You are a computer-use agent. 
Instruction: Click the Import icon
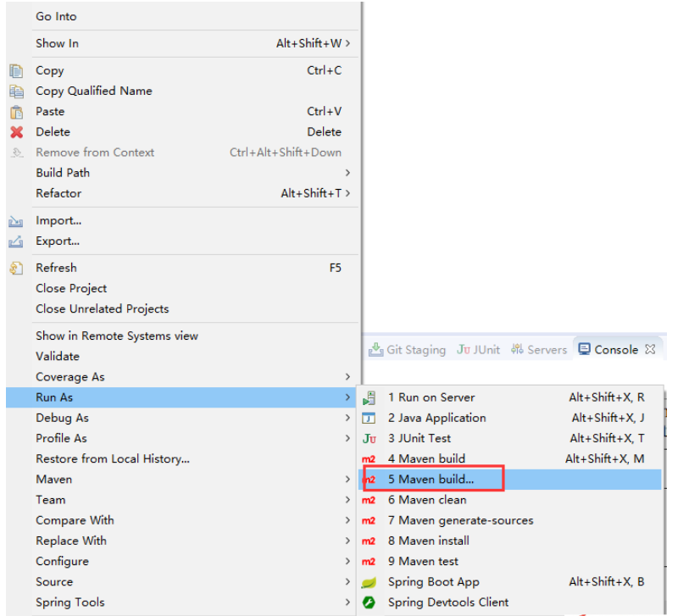pyautogui.click(x=16, y=221)
